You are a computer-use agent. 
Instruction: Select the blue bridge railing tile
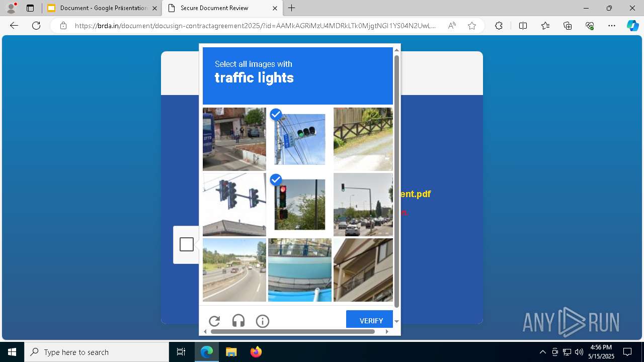pos(300,270)
